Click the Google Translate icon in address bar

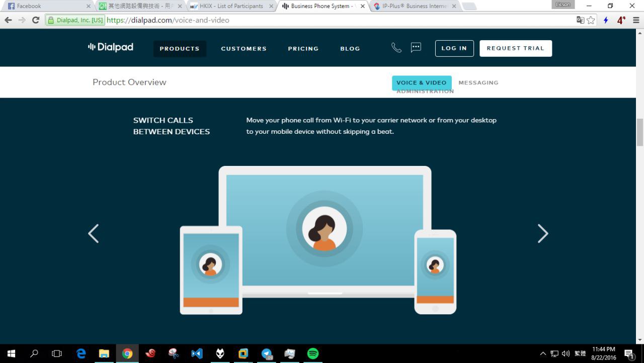click(x=580, y=20)
